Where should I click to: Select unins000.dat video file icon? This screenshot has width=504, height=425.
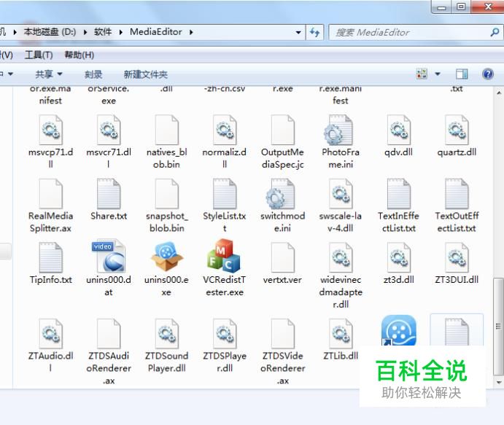click(109, 256)
